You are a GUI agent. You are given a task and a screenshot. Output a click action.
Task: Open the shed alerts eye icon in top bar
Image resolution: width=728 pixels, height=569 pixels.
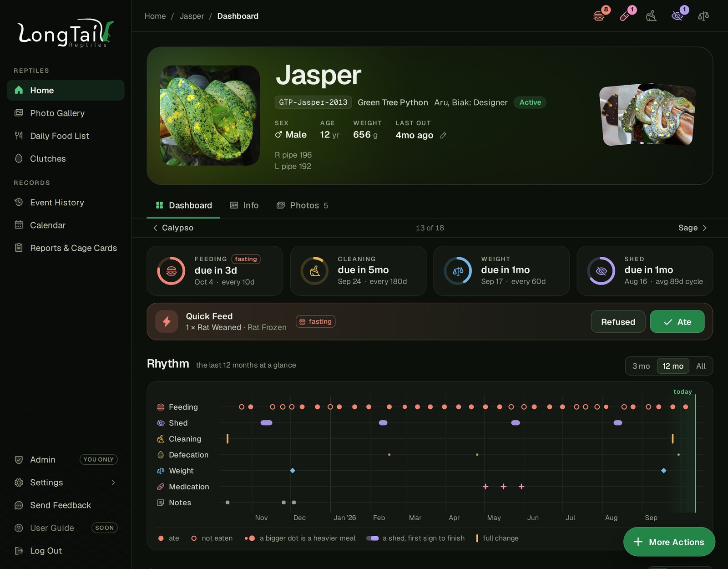click(x=677, y=16)
